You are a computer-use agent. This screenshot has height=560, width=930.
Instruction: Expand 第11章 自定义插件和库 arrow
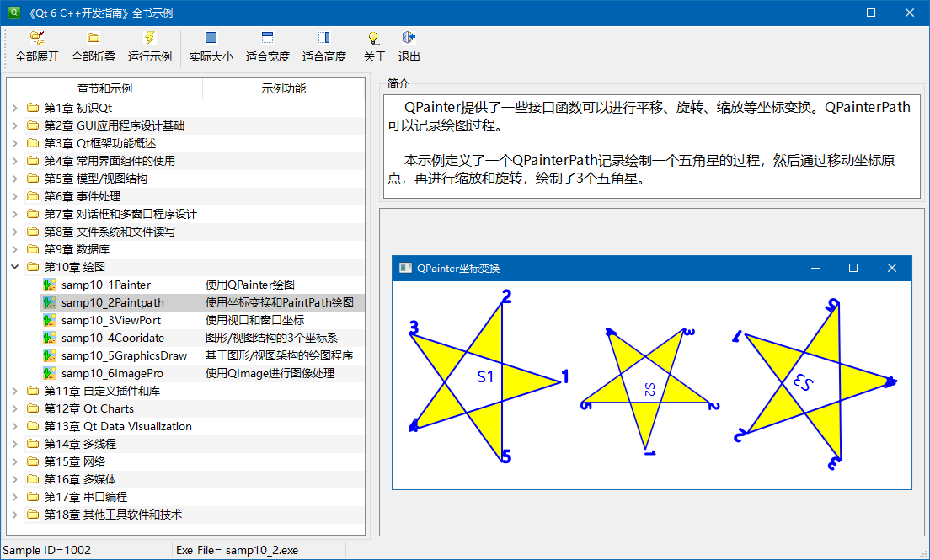pos(15,391)
